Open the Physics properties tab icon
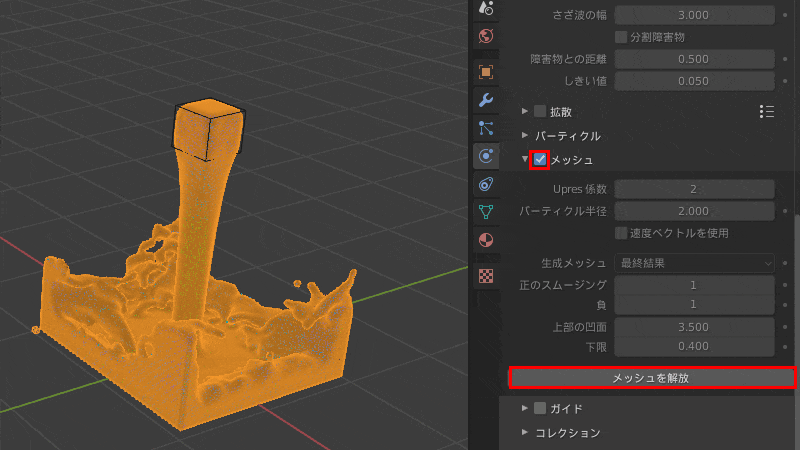Image resolution: width=800 pixels, height=450 pixels. point(486,156)
